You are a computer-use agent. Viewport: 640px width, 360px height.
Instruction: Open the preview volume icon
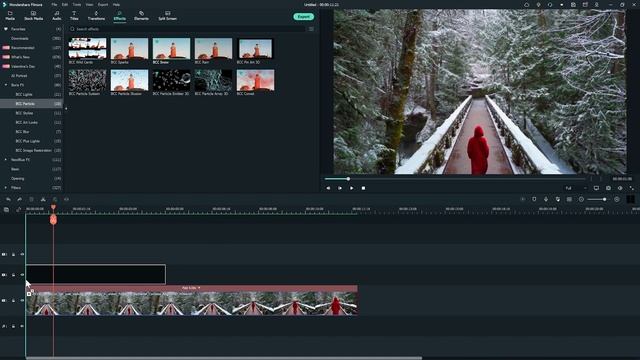click(620, 188)
